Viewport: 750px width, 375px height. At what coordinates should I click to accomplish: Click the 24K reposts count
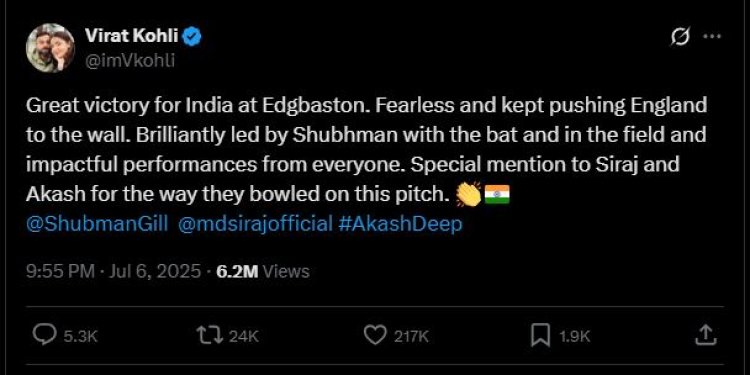[243, 336]
